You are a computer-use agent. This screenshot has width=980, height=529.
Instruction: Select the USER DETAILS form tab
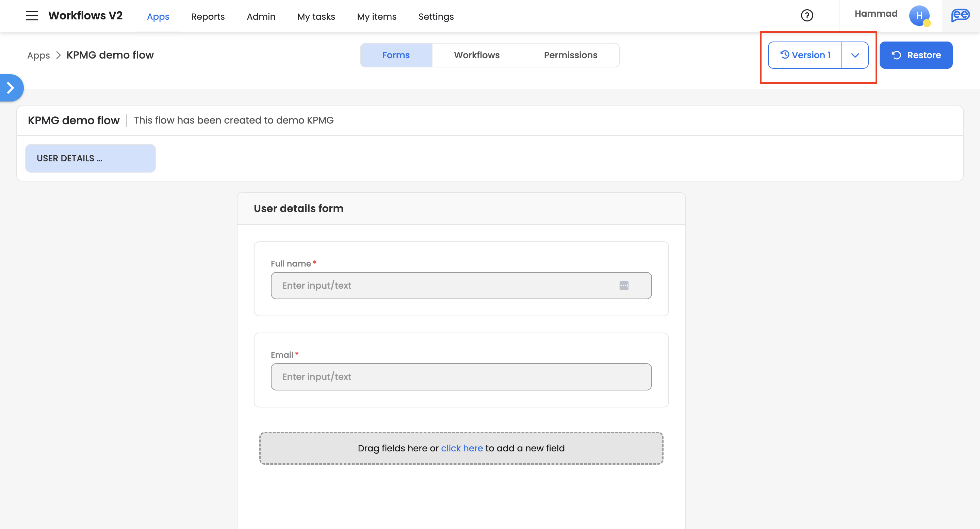(x=91, y=158)
